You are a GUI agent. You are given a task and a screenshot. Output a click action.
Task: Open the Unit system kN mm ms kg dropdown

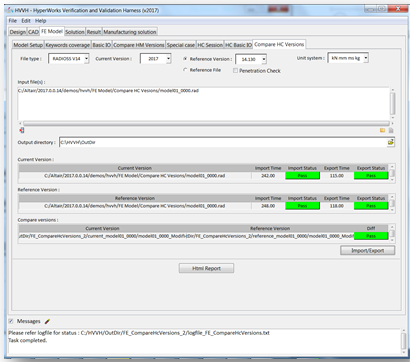(348, 58)
